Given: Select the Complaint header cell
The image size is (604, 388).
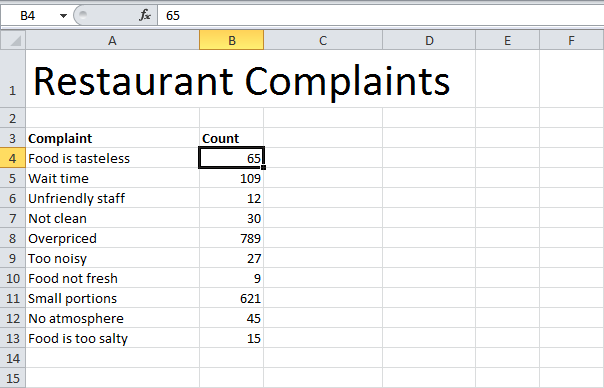Looking at the screenshot, I should pyautogui.click(x=112, y=138).
